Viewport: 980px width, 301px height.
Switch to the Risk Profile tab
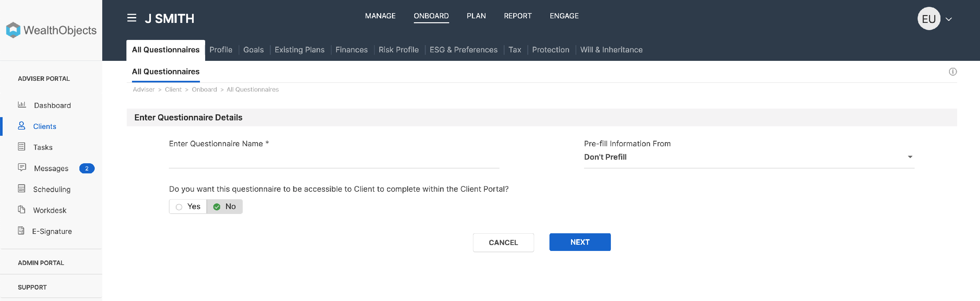tap(398, 50)
